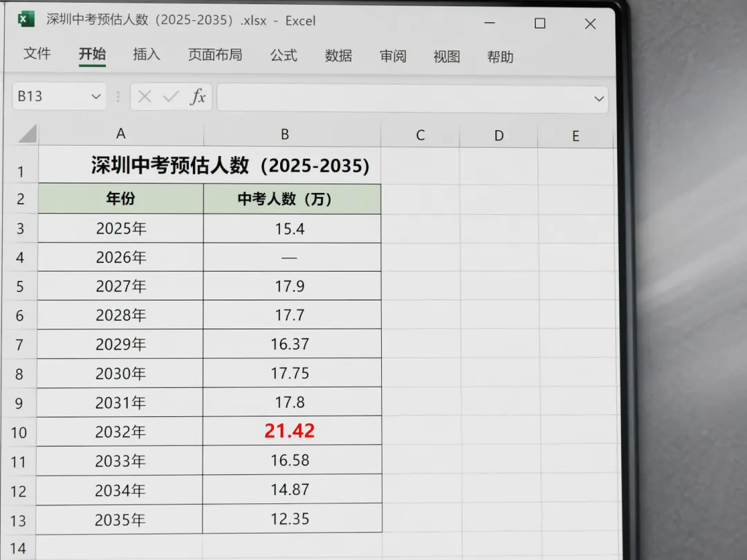747x560 pixels.
Task: Select cell with value 12.35
Action: 292,519
